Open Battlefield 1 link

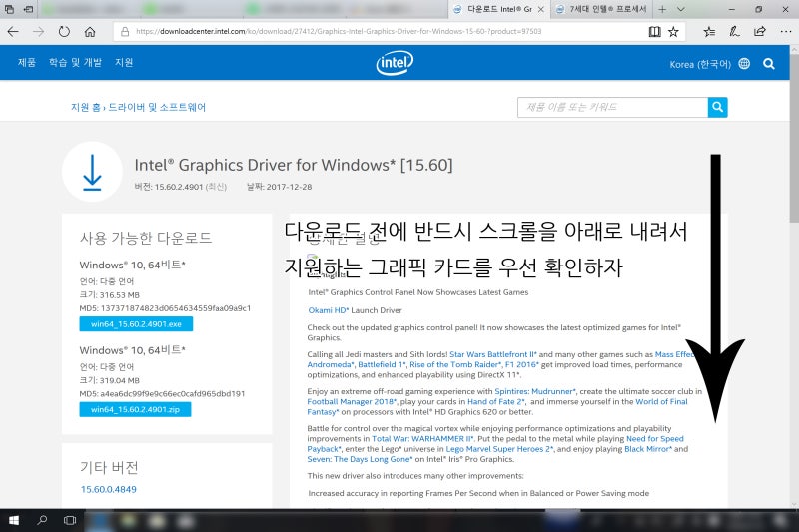(x=382, y=364)
